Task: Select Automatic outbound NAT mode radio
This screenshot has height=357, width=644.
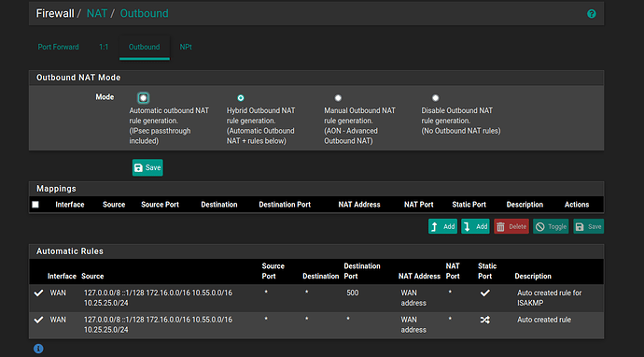Action: [x=144, y=98]
